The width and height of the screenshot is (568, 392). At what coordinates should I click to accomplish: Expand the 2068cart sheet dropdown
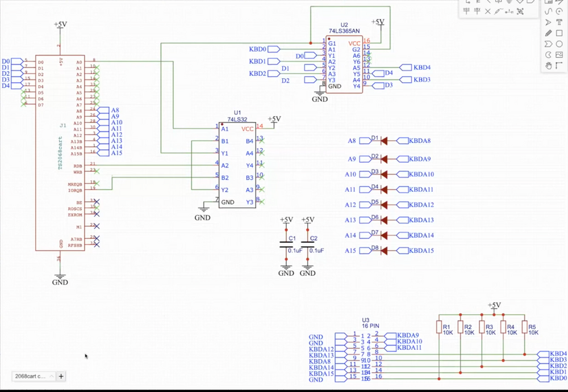pos(51,376)
